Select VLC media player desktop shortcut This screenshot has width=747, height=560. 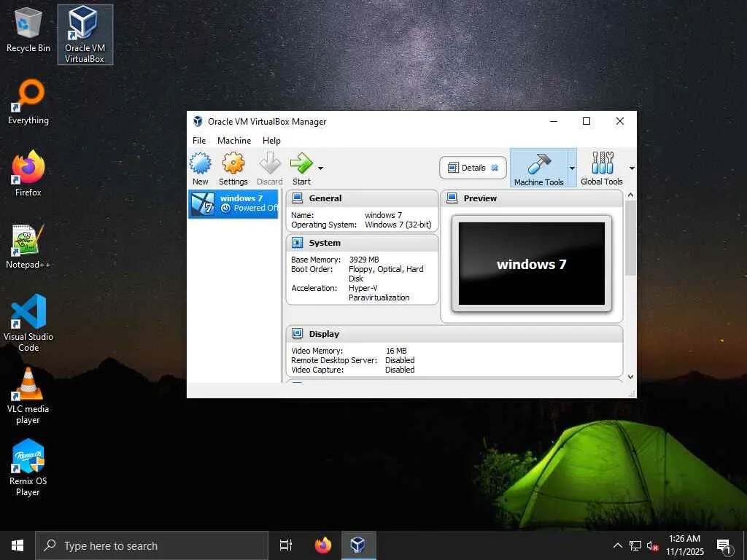[x=28, y=395]
